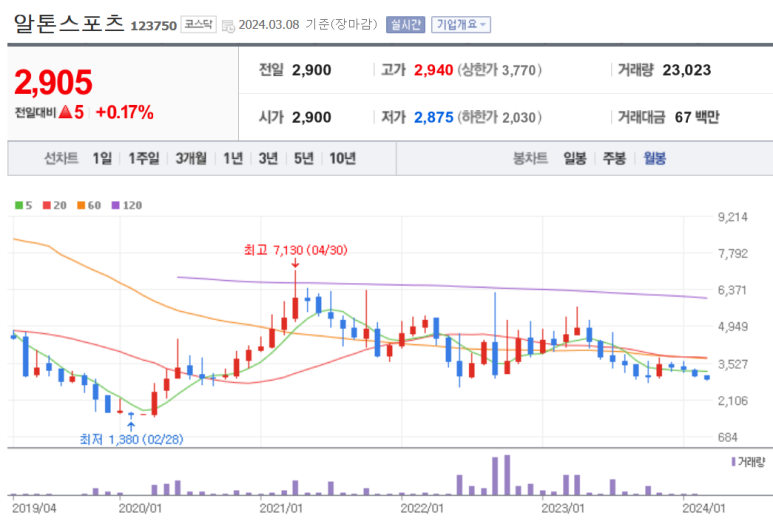Switch to 일봉 candlestick chart

575,158
